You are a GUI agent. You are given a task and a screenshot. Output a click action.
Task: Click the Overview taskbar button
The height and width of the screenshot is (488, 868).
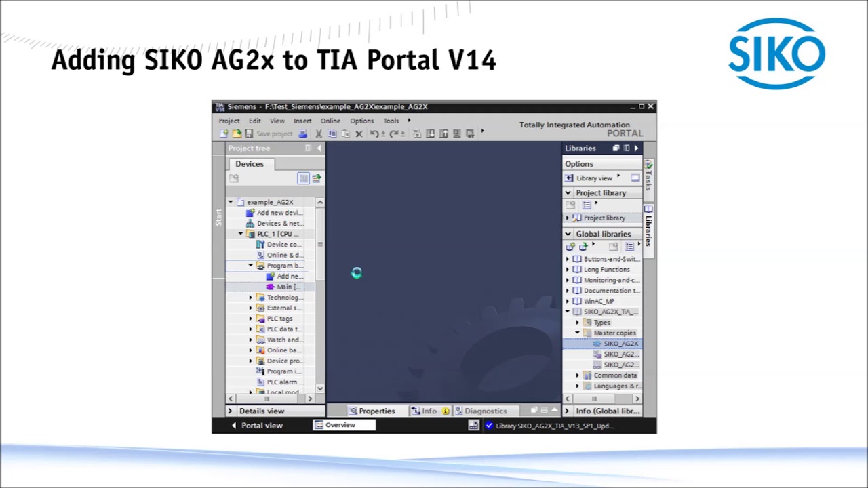[x=344, y=425]
